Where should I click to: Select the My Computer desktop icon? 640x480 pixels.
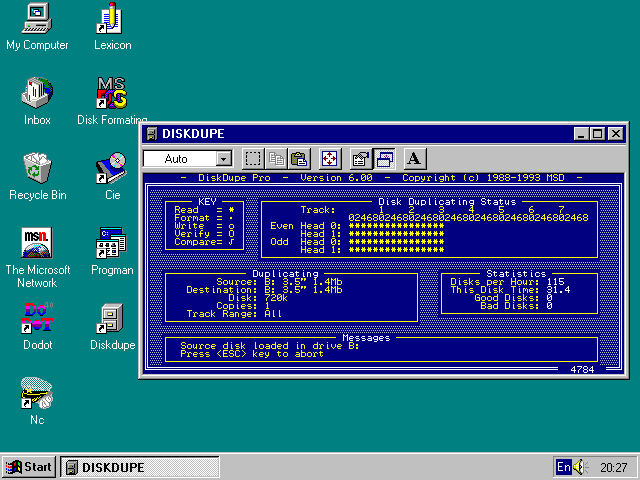click(x=37, y=18)
